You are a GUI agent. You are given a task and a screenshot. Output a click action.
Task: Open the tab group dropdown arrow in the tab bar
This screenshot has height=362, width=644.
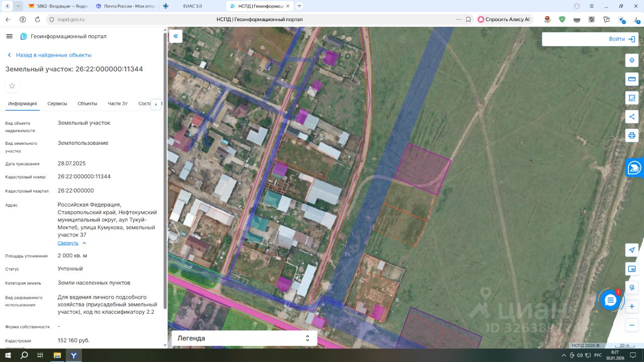tap(18, 6)
